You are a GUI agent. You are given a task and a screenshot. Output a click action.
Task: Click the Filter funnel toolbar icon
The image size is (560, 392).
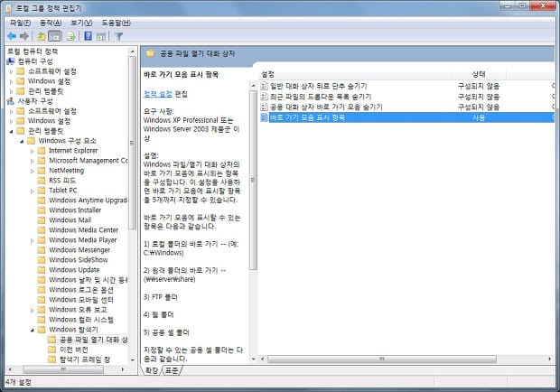point(118,36)
